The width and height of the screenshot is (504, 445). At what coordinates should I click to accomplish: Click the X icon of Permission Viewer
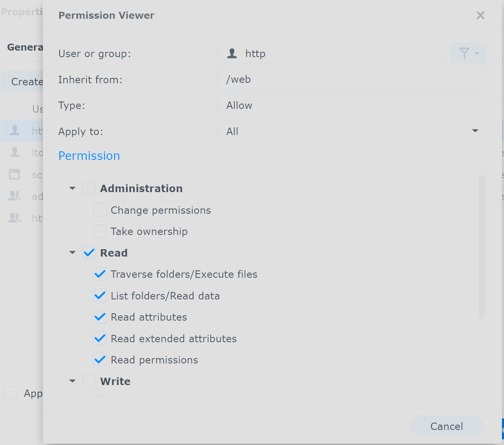[x=480, y=15]
